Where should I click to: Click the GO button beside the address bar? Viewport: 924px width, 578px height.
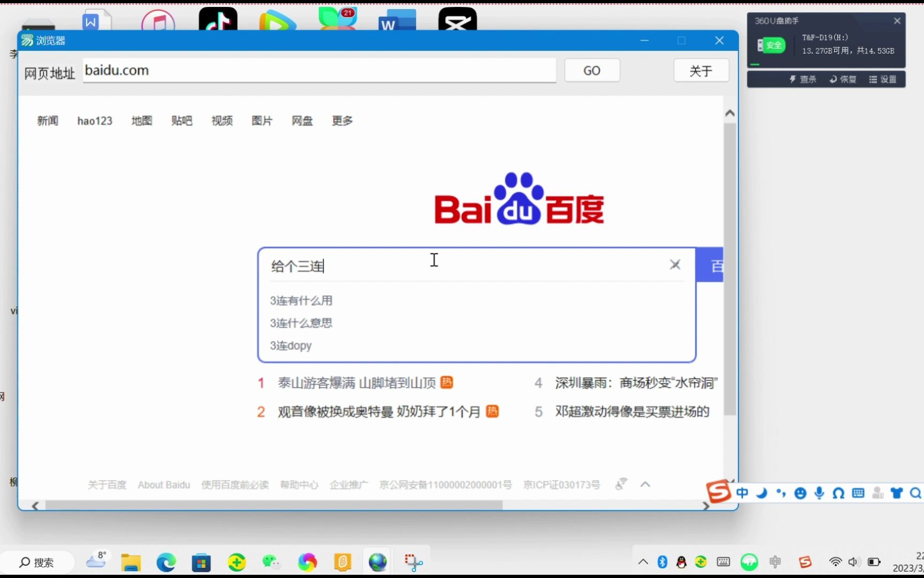(592, 71)
